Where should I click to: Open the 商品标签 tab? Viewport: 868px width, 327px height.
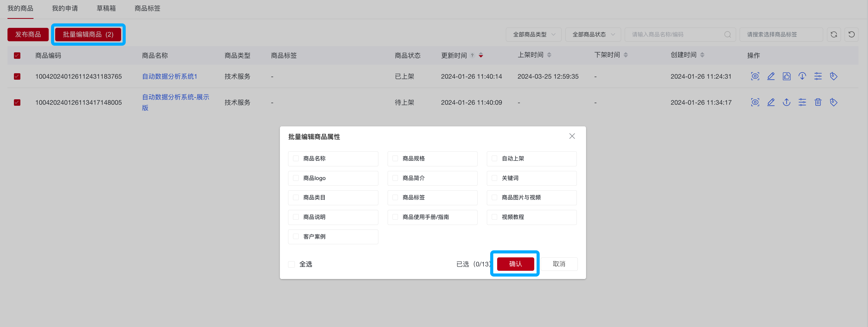pos(147,9)
